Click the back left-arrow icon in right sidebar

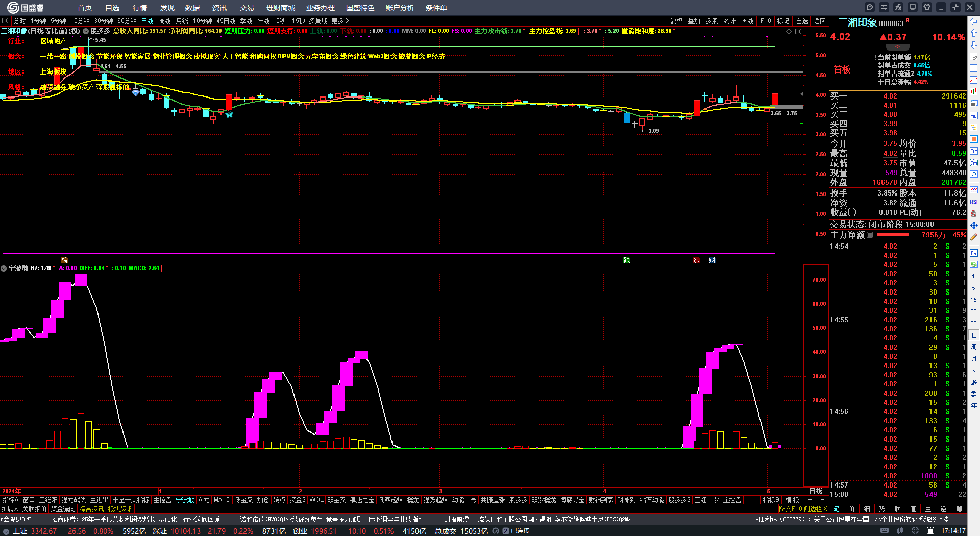pos(974,21)
